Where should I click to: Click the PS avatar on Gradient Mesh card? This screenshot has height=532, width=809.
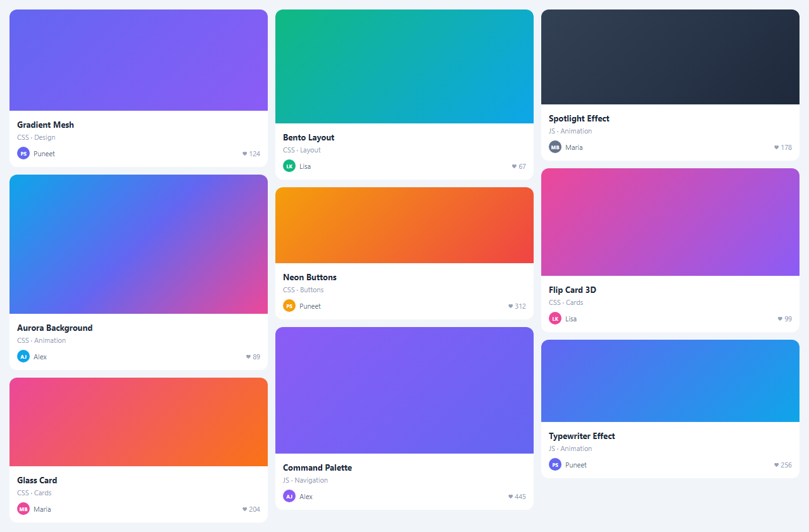pyautogui.click(x=23, y=153)
